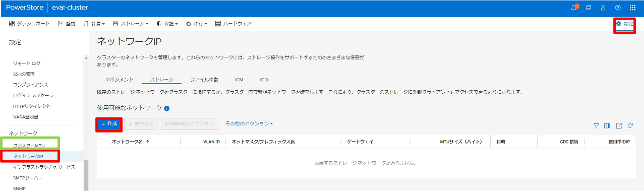Expand ストレージ dropdown in top navigation
This screenshot has width=644, height=191.
pos(131,24)
